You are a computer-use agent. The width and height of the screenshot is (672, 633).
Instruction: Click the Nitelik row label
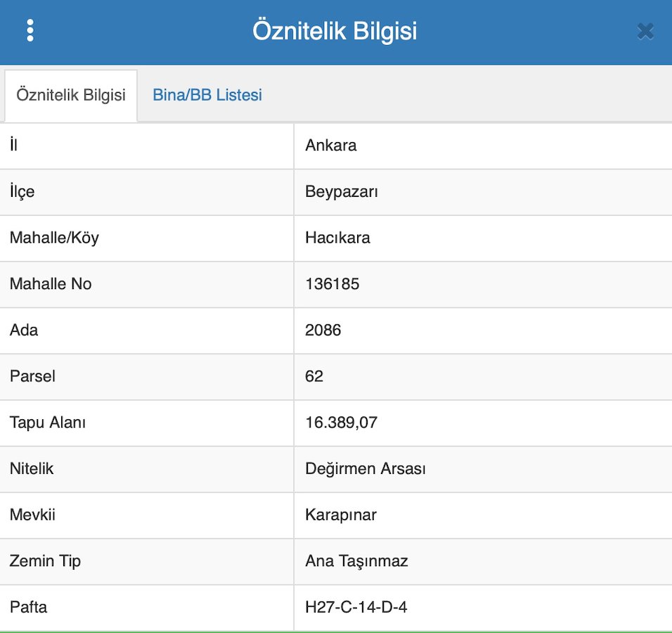pyautogui.click(x=32, y=468)
